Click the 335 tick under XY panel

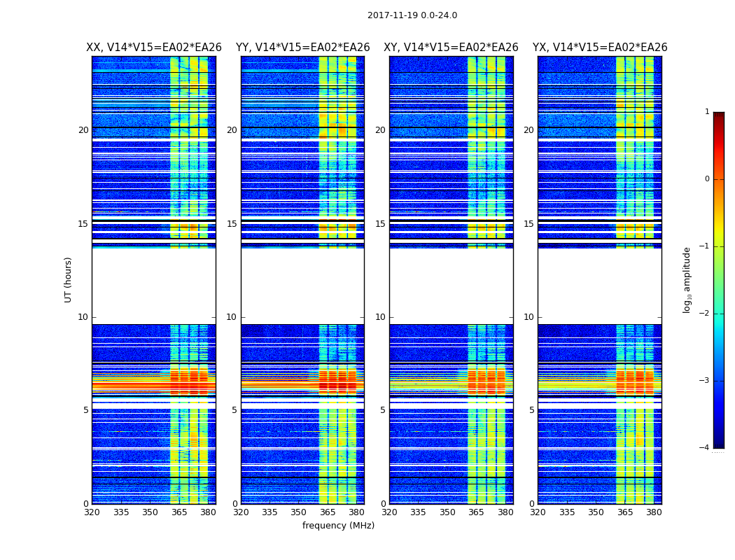coord(418,512)
